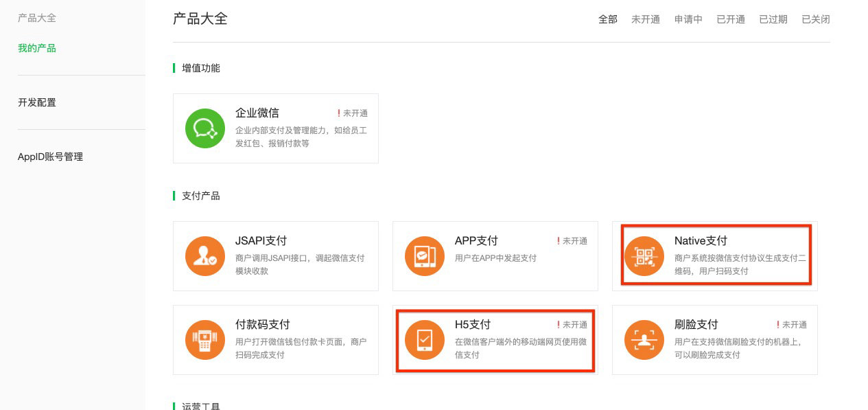Click the 刷脸支付 face scan icon
The image size is (868, 410).
coord(644,340)
